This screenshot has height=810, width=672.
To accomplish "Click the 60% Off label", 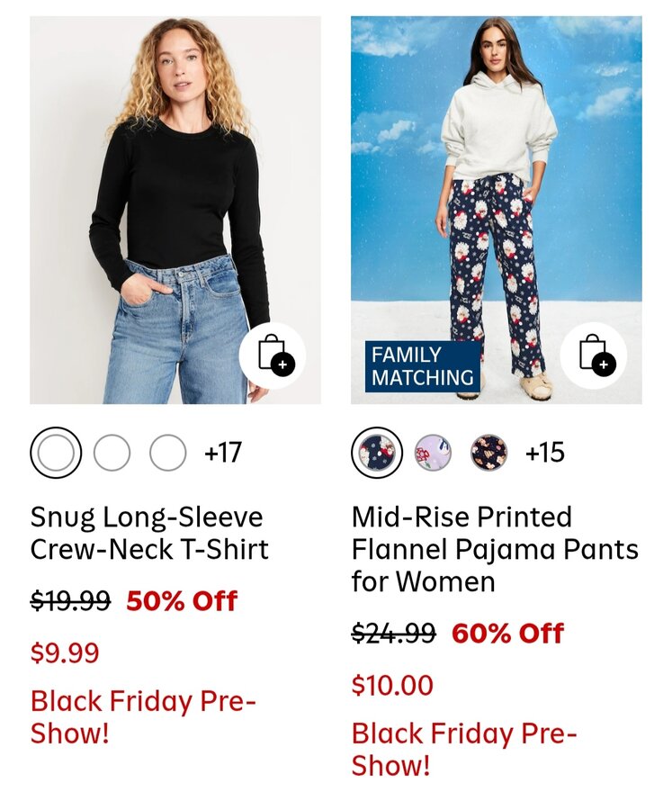I will pos(507,634).
